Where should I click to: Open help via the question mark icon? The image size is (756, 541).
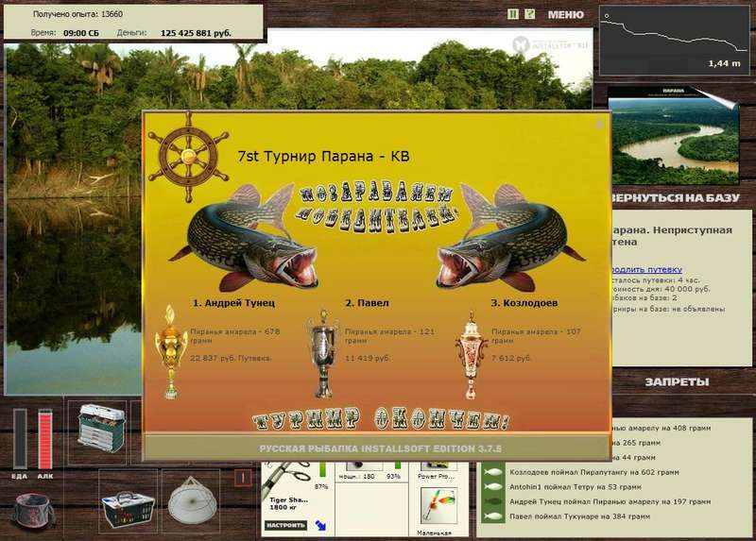click(529, 14)
